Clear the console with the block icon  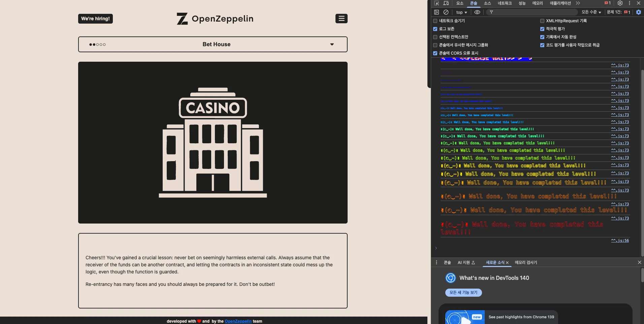[446, 12]
